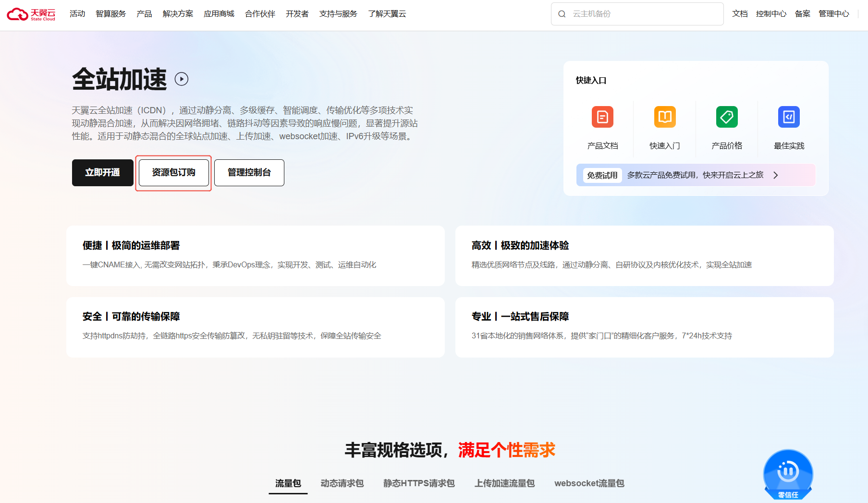The height and width of the screenshot is (503, 868).
Task: Switch to the websocket流量包 tab
Action: point(589,483)
